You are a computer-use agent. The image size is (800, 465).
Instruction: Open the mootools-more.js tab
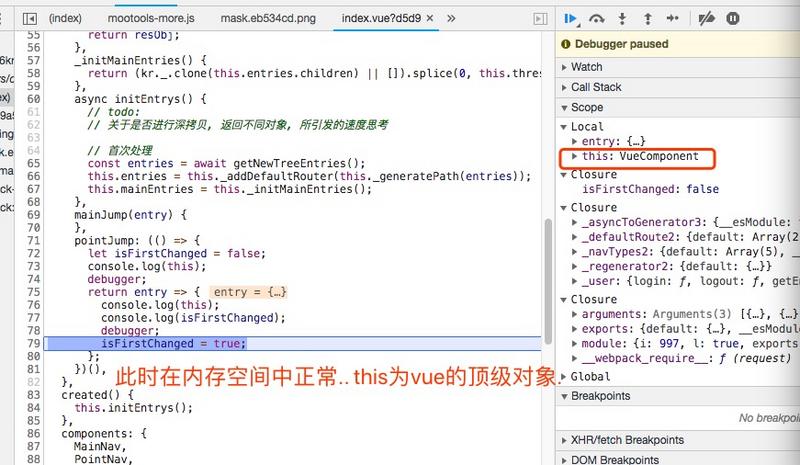[151, 18]
